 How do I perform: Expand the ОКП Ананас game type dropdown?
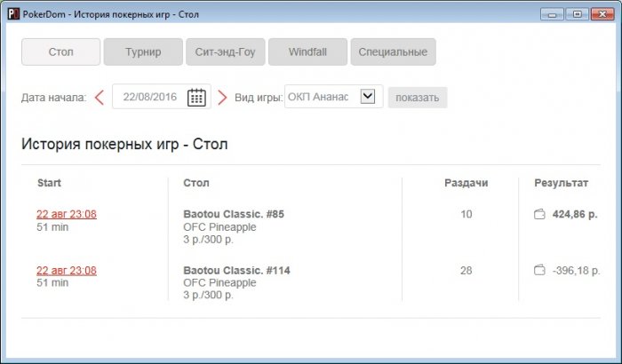[368, 97]
